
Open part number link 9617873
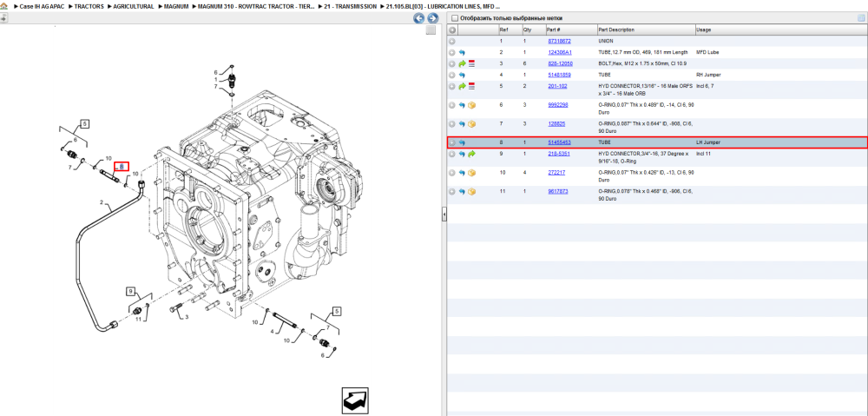click(557, 191)
